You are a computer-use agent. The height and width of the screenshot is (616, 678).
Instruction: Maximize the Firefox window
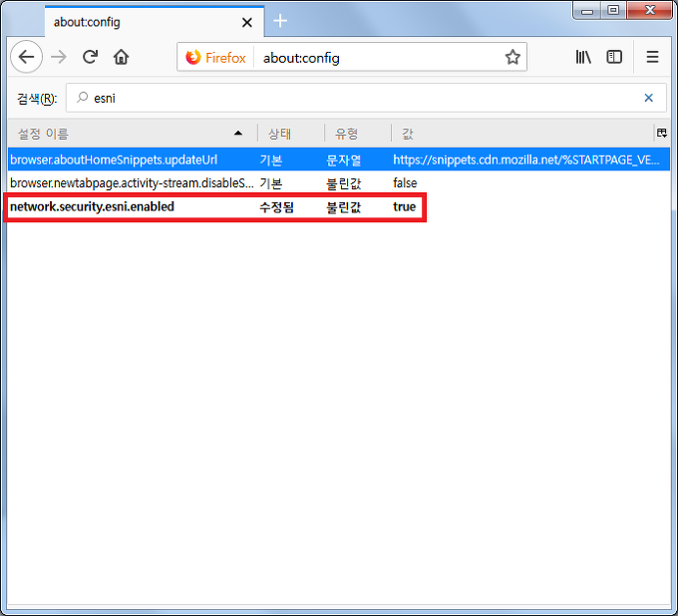(613, 10)
